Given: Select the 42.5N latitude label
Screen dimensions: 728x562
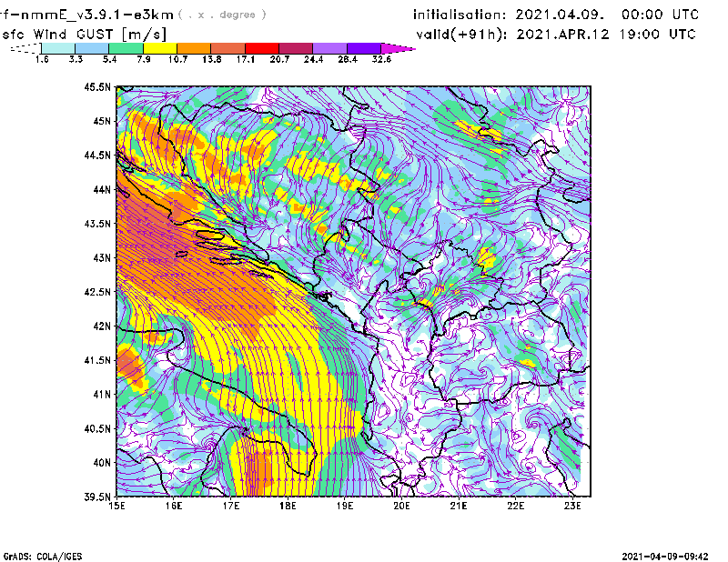Looking at the screenshot, I should [x=98, y=292].
